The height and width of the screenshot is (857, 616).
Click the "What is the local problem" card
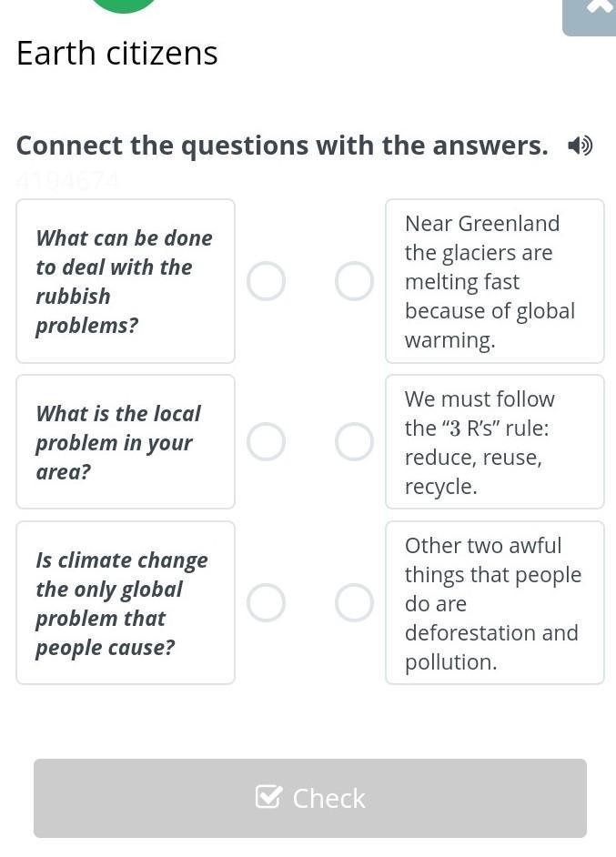(x=125, y=442)
